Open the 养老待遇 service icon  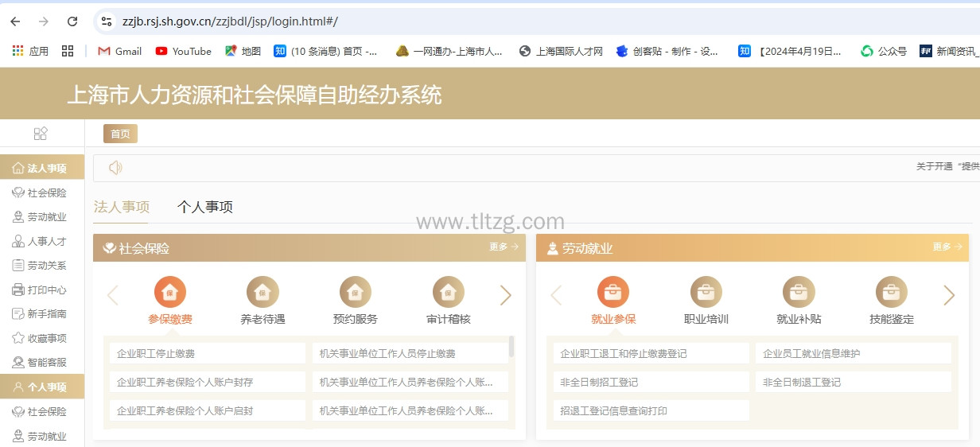(x=262, y=292)
